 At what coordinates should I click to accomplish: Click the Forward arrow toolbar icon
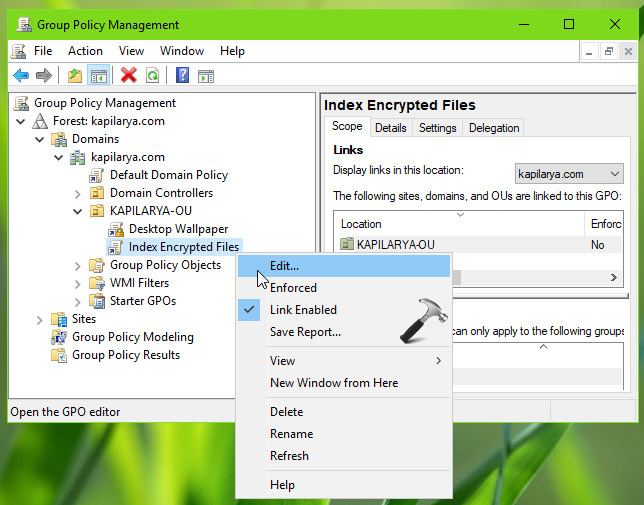[44, 76]
